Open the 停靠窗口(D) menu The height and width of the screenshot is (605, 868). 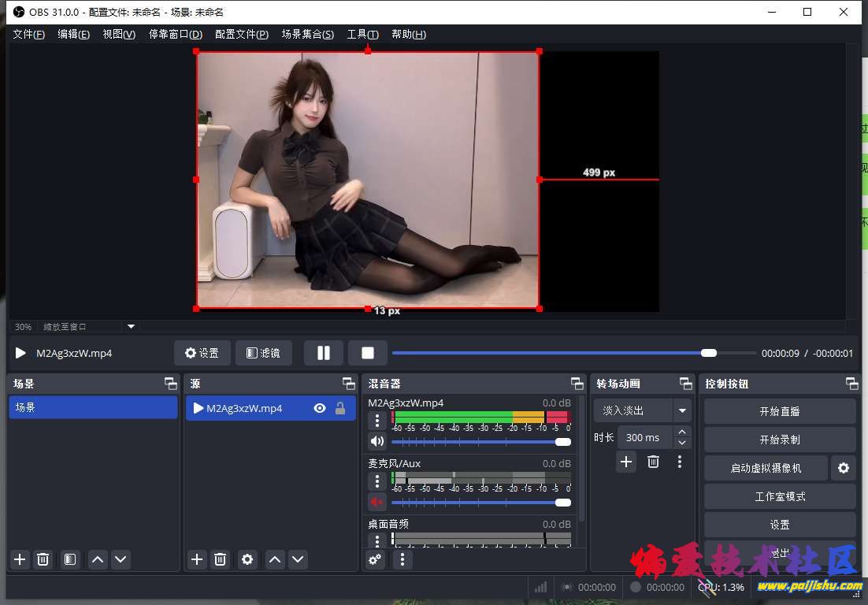pos(175,35)
